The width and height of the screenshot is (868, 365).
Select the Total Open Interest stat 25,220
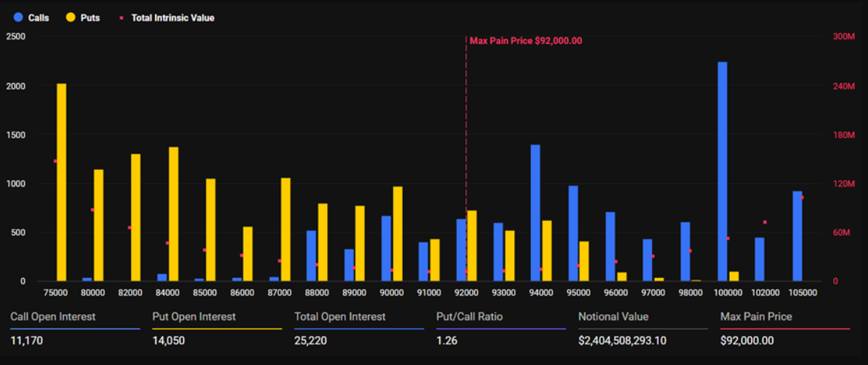click(x=309, y=341)
